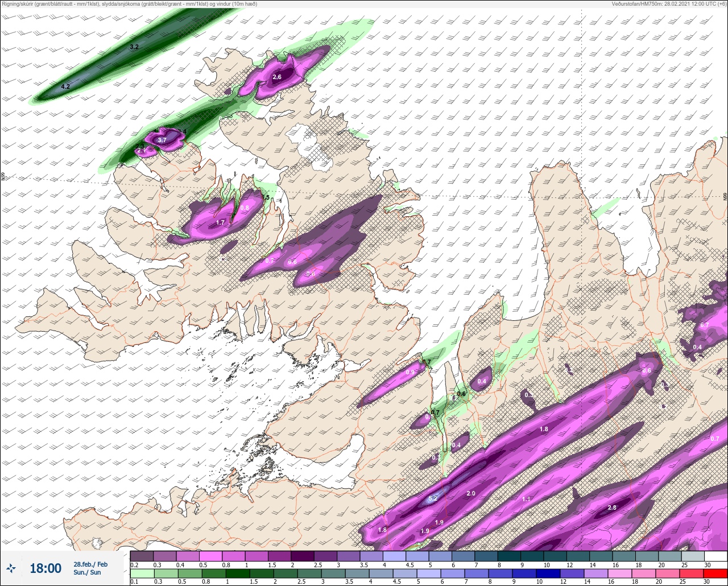Image resolution: width=728 pixels, height=586 pixels.
Task: Select the upper legend white swatch labeled 30
Action: pyautogui.click(x=715, y=556)
